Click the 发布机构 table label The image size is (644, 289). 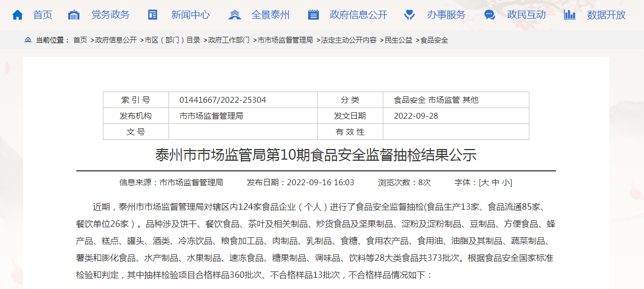tap(136, 116)
